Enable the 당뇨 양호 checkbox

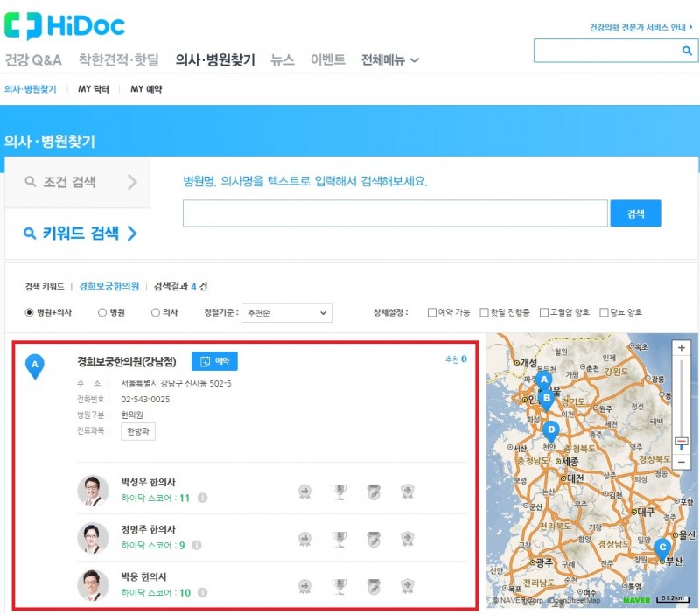click(604, 312)
